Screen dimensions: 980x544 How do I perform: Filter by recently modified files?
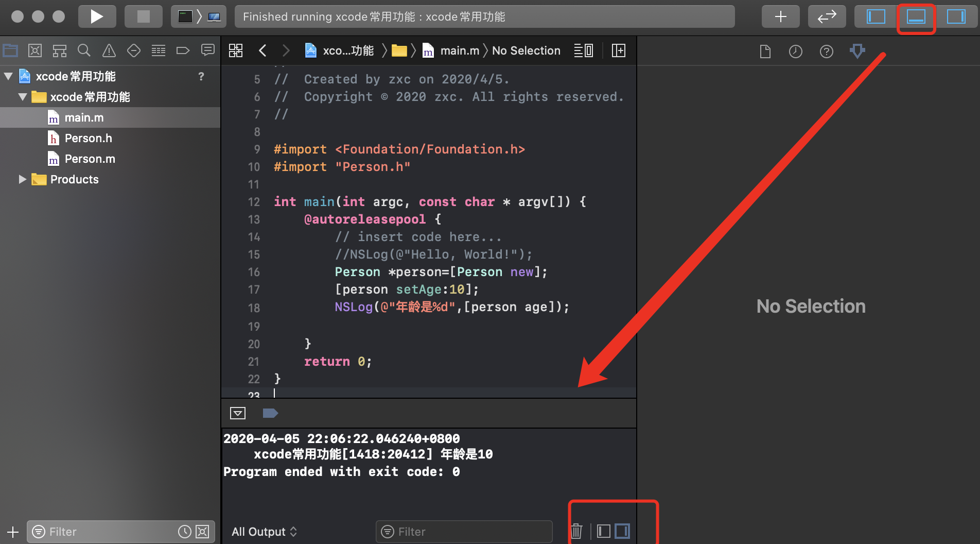pyautogui.click(x=184, y=532)
